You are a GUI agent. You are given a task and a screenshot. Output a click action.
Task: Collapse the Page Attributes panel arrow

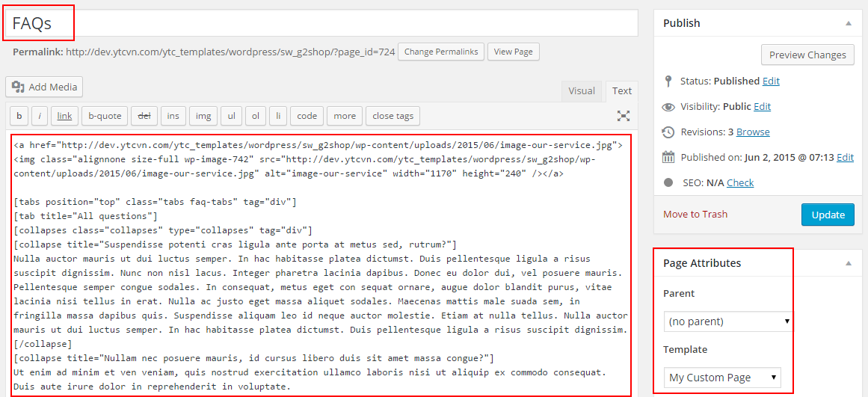(848, 264)
